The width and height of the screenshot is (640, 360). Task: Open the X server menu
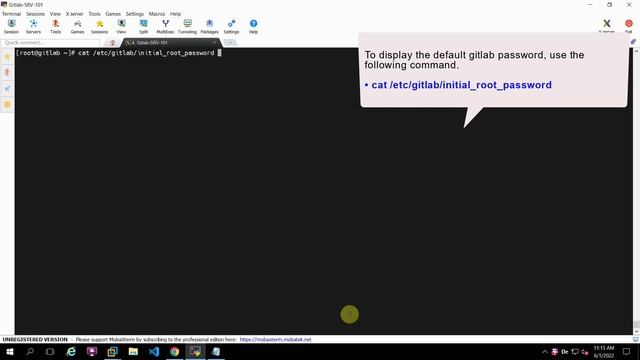pos(75,14)
